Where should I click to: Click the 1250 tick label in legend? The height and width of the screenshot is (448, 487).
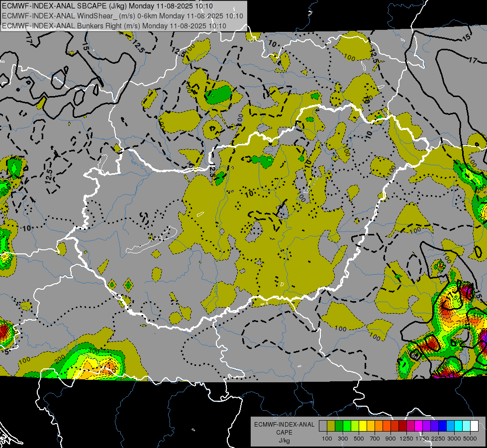[x=406, y=439]
